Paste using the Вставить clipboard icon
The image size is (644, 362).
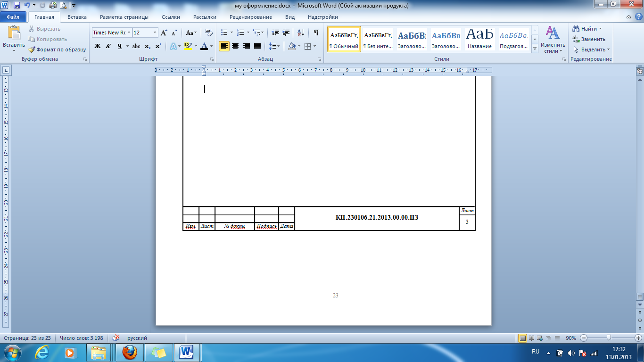[14, 33]
